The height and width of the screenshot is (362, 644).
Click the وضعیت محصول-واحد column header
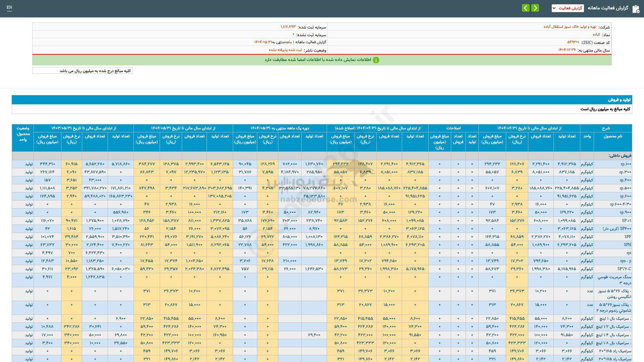click(23, 134)
